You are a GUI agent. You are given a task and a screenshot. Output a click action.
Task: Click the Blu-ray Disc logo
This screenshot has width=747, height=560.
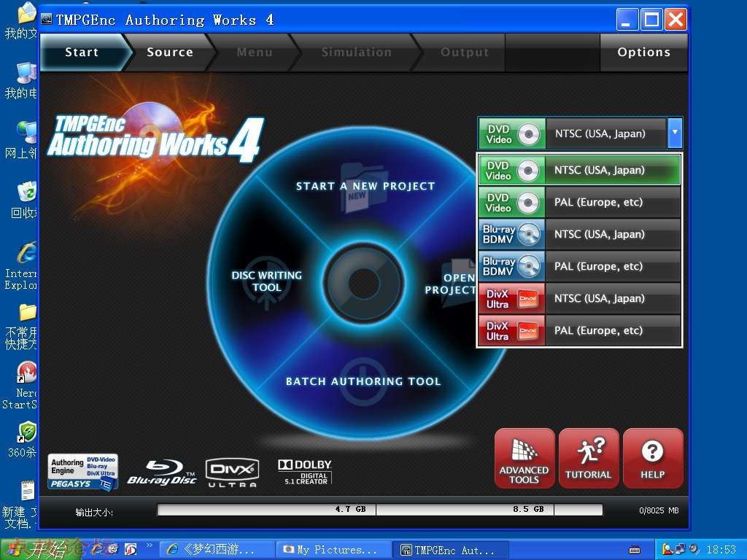[162, 472]
